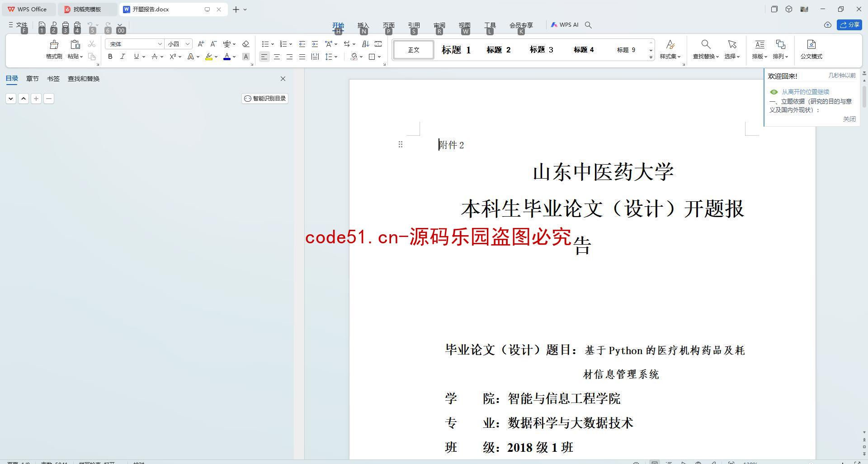Viewport: 868px width, 464px height.
Task: Click the blue font color button
Action: (227, 57)
